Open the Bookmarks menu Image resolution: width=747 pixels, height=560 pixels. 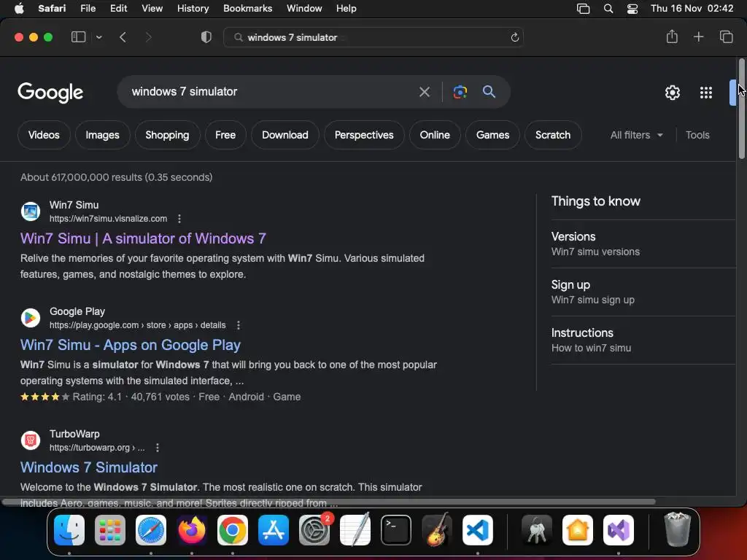(x=248, y=9)
